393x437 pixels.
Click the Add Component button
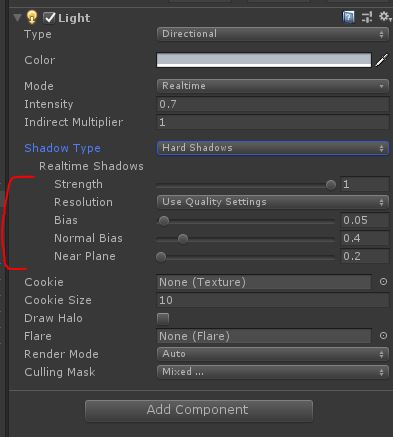199,410
